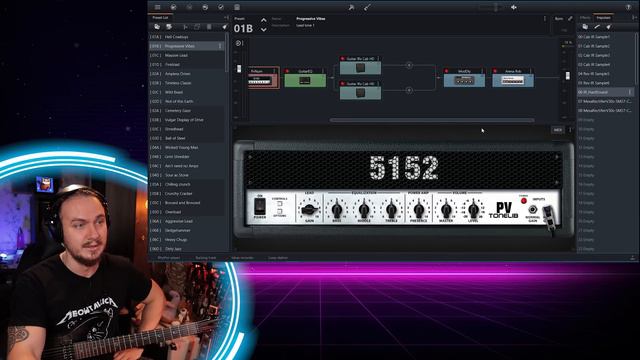Toggle the amp Power switch
The width and height of the screenshot is (640, 360).
point(260,207)
